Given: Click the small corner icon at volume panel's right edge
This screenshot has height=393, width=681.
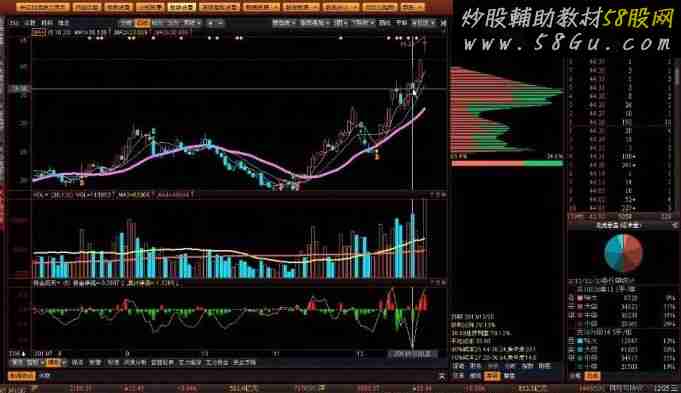Looking at the screenshot, I should coord(444,196).
